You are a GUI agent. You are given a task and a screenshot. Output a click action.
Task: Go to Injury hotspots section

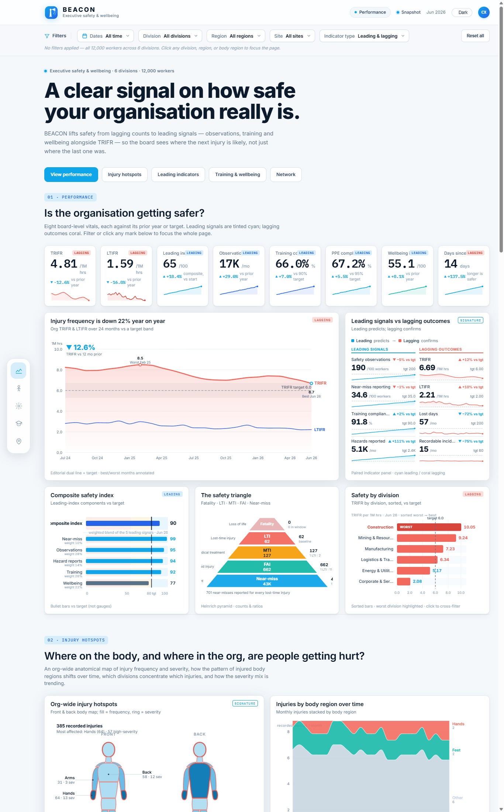pyautogui.click(x=125, y=175)
